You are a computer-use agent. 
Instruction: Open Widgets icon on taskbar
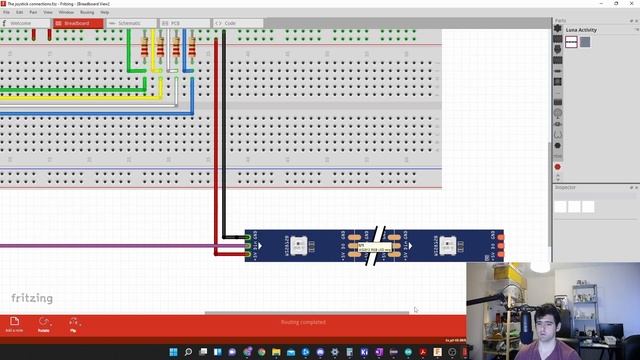(x=218, y=352)
